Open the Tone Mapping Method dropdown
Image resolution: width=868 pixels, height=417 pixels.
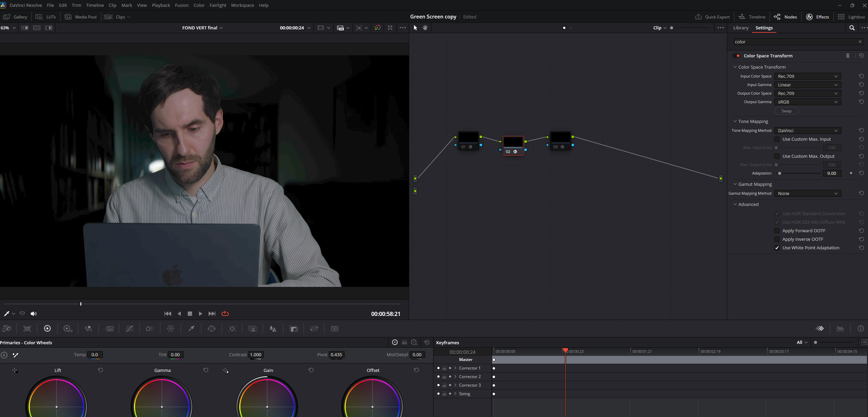coord(807,130)
